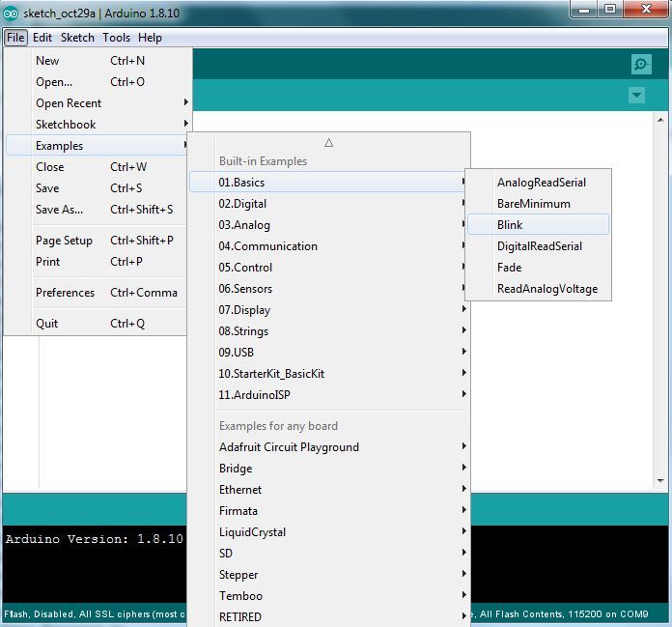Expand the 10.StarterKit_BasicKit submenu
Viewport: 672px width, 627px height.
[328, 374]
